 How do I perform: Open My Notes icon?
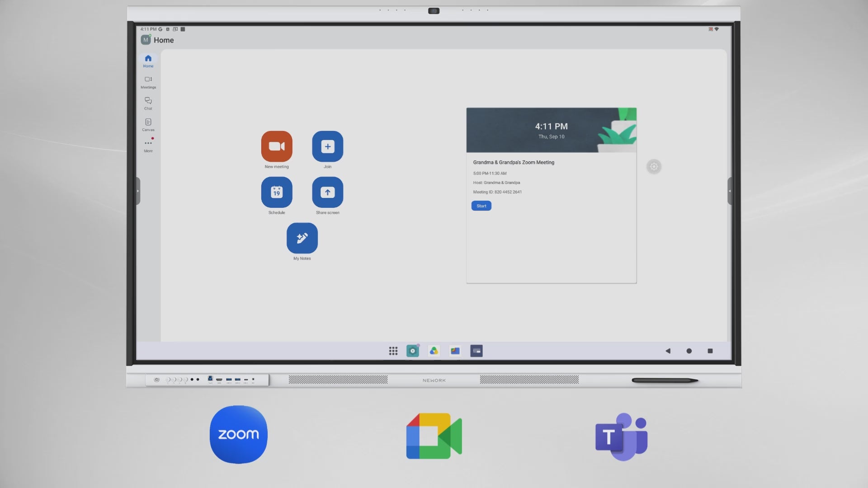click(x=302, y=238)
